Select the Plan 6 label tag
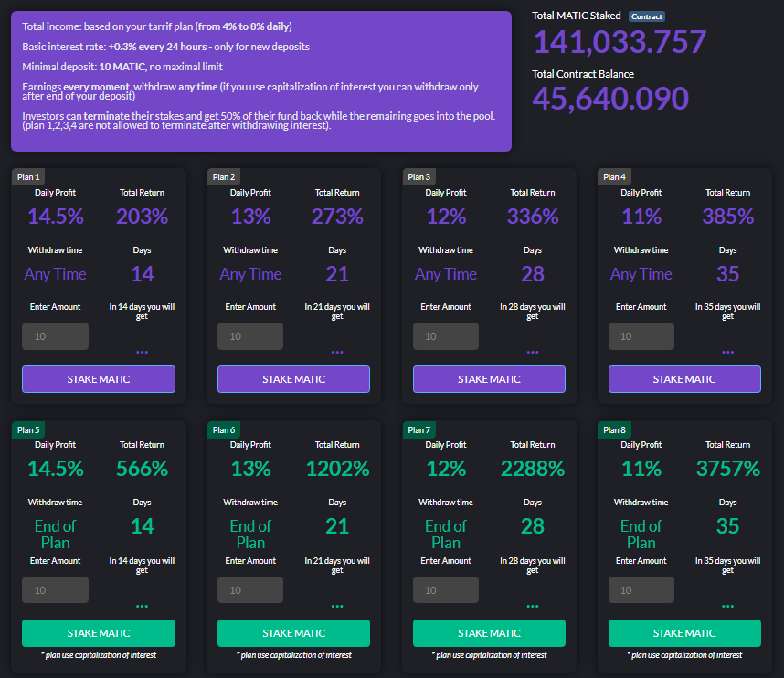 [224, 430]
